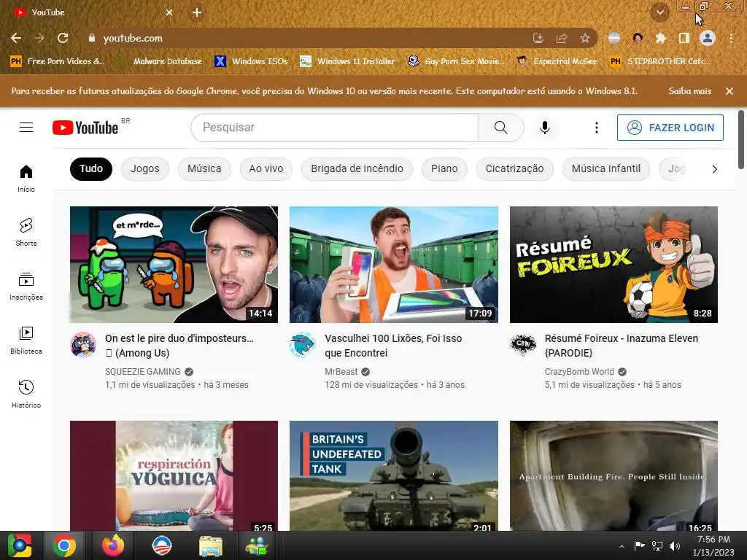Open Biblioteca in the sidebar
The width and height of the screenshot is (747, 560).
point(26,340)
